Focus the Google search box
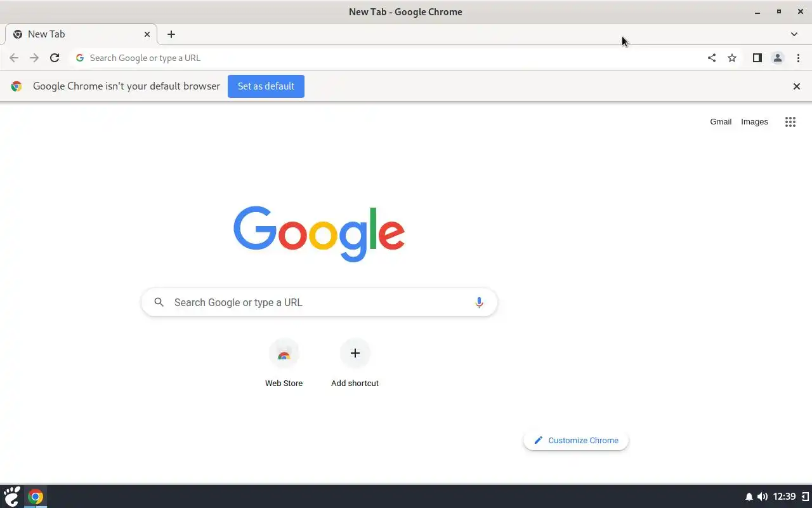This screenshot has width=812, height=508. (319, 302)
